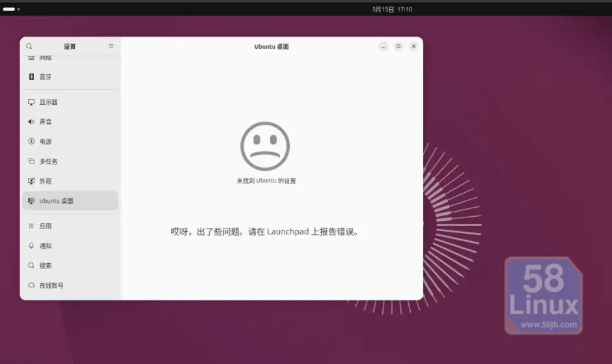Select the 应用 apps grid icon
Screen dimensions: 612x364
[31, 226]
